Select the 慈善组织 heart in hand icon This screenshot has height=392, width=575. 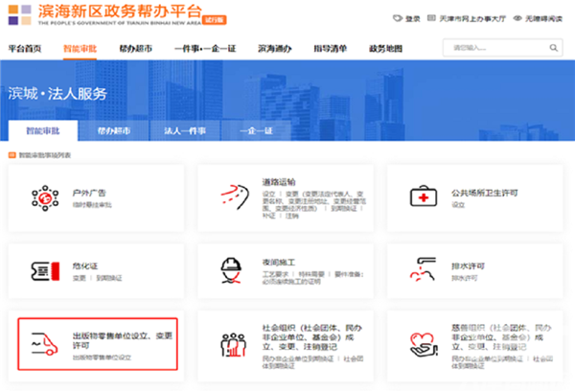(x=424, y=344)
